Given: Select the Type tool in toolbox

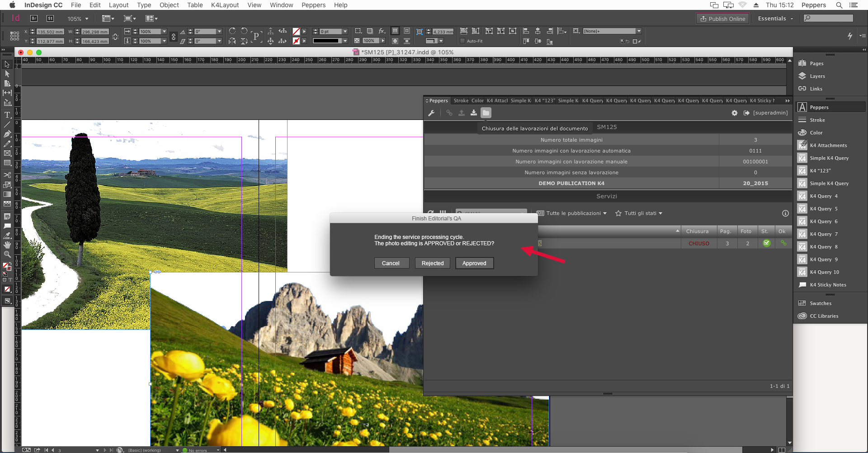Looking at the screenshot, I should 7,115.
